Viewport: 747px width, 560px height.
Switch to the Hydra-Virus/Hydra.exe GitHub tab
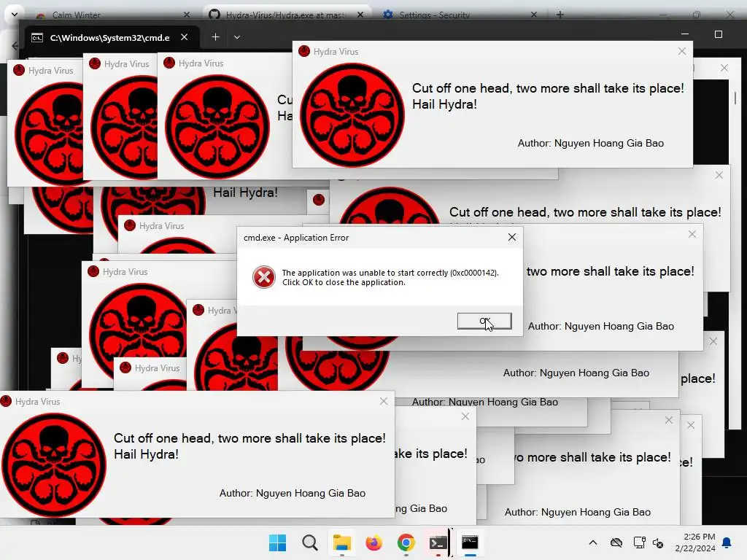coord(286,15)
